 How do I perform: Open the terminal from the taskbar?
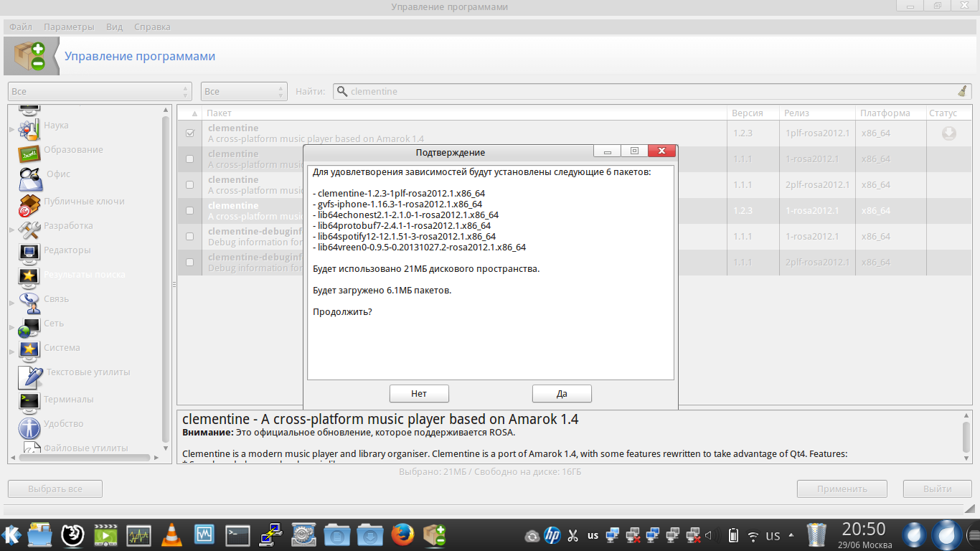pyautogui.click(x=237, y=534)
